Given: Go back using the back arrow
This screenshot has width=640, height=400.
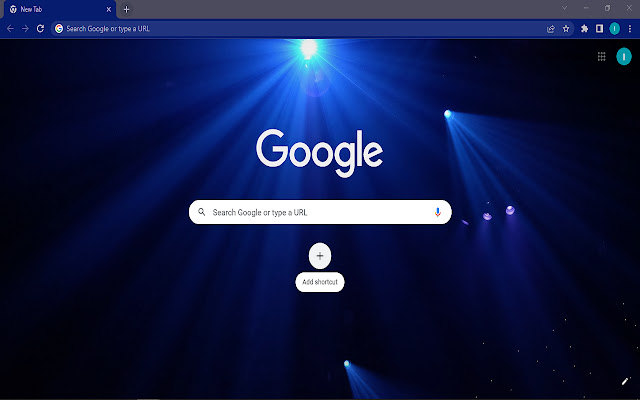Looking at the screenshot, I should tap(10, 29).
